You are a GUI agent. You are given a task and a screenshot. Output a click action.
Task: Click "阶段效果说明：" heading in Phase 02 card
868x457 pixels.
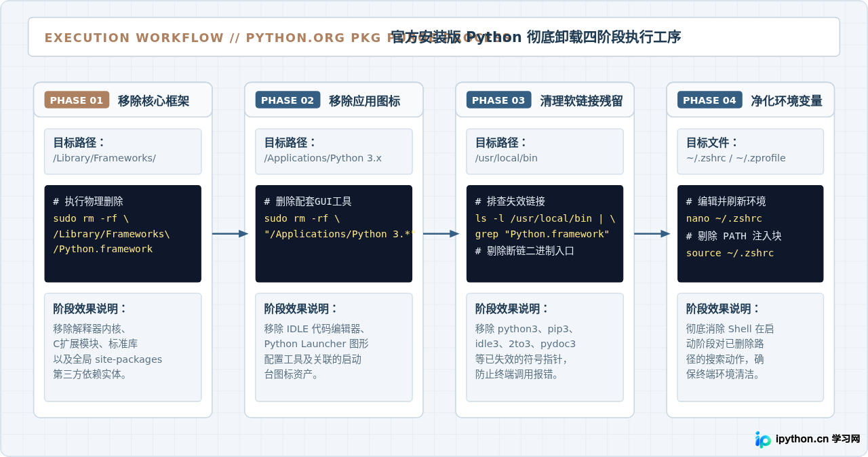302,309
